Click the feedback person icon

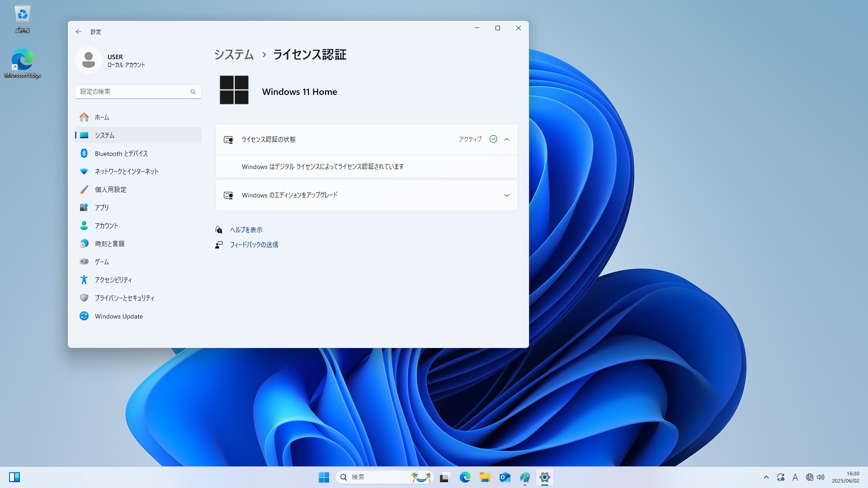coord(219,244)
